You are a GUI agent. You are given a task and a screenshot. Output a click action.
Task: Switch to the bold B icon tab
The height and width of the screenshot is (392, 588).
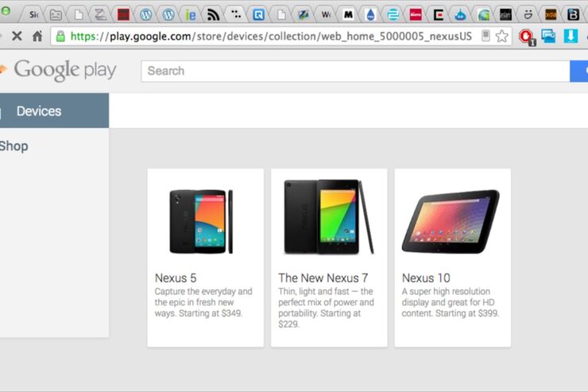pyautogui.click(x=573, y=14)
